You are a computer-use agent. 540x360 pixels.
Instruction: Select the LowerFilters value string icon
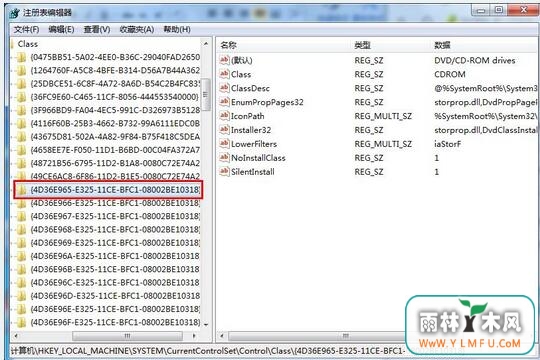click(224, 143)
